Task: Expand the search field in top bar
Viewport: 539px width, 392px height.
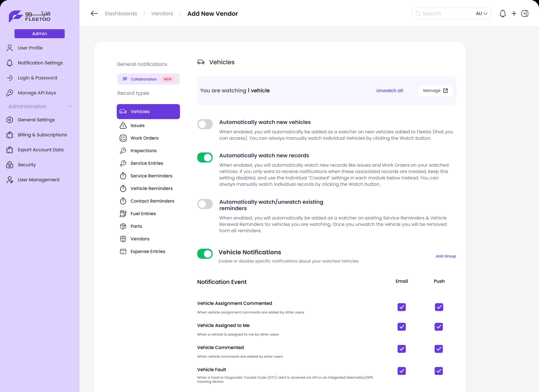Action: point(442,14)
